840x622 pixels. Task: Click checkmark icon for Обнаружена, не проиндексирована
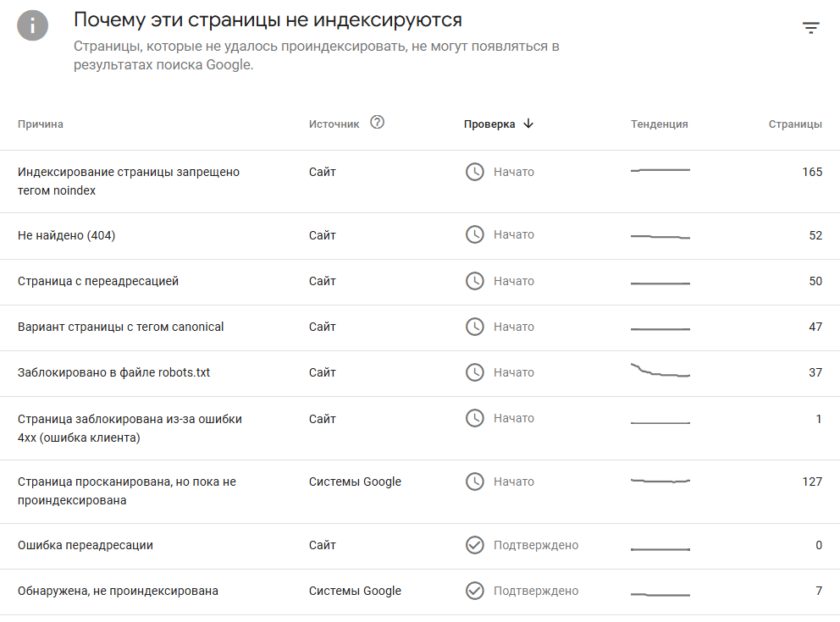[x=475, y=591]
